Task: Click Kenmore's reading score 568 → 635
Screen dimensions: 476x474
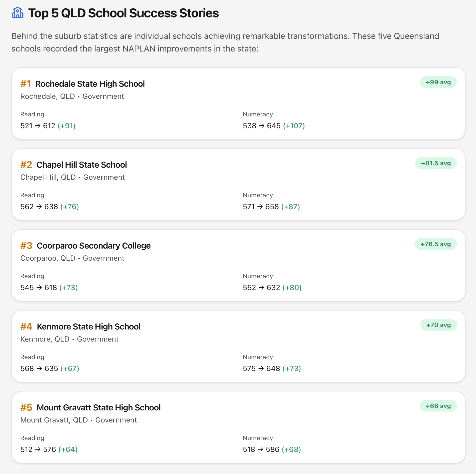Action: [39, 369]
